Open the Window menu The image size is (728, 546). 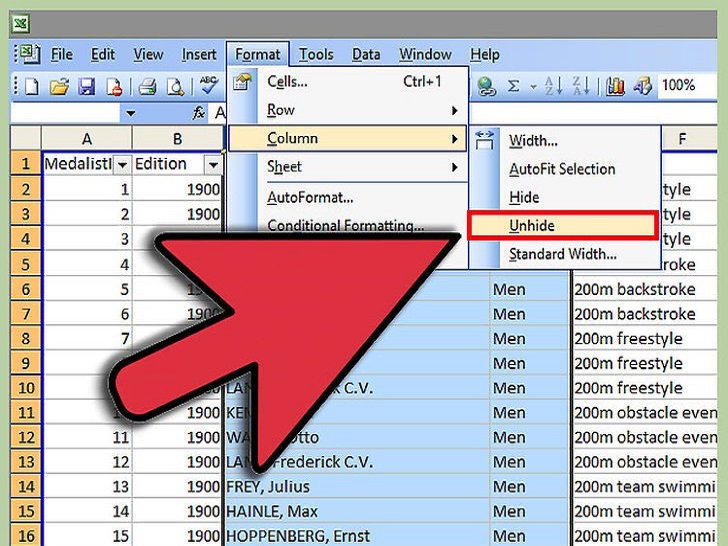click(x=425, y=55)
